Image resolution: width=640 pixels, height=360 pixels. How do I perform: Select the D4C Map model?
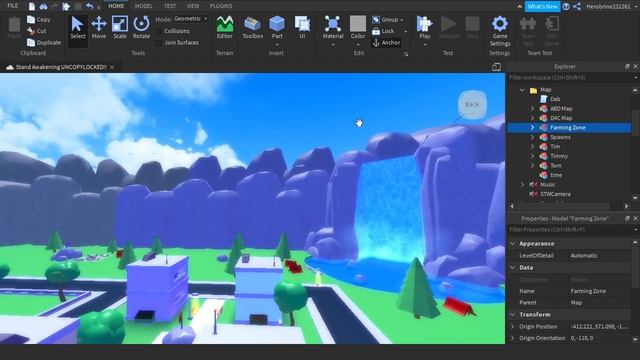(561, 118)
